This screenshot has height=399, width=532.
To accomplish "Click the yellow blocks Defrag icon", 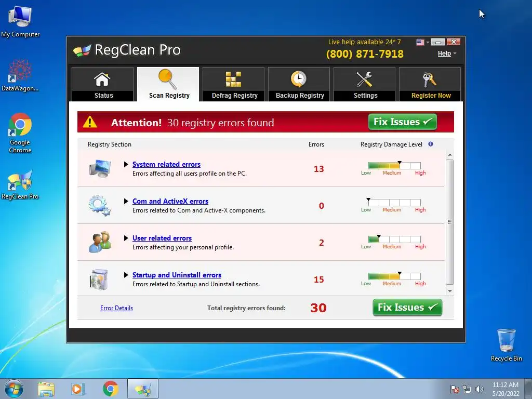I will (233, 79).
